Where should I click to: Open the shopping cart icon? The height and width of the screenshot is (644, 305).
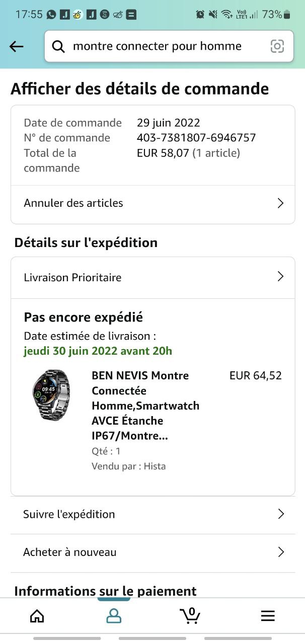(x=190, y=615)
